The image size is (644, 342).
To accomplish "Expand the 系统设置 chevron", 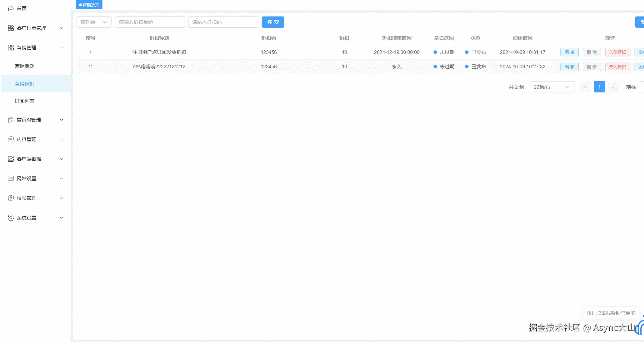I will pos(62,218).
